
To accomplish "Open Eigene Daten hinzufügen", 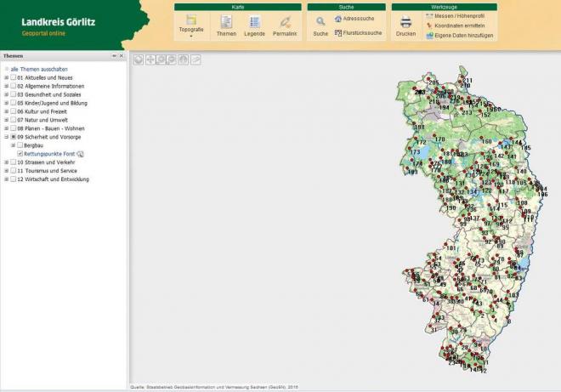I will click(x=459, y=36).
